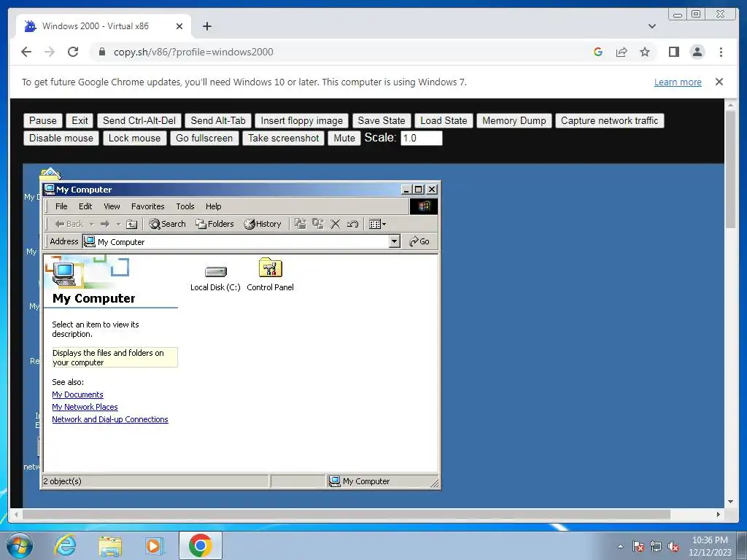Open Windows Media Player from the taskbar
747x560 pixels.
pyautogui.click(x=155, y=545)
